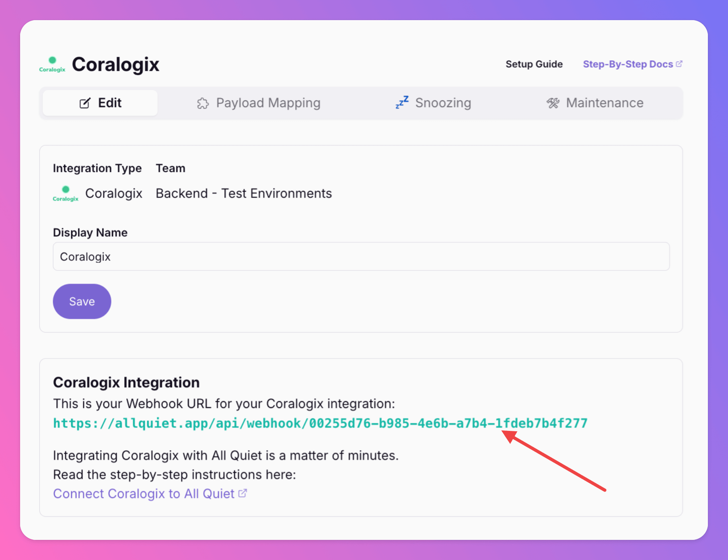Image resolution: width=728 pixels, height=560 pixels.
Task: Click the 'Coralogix Integration' heading
Action: pyautogui.click(x=126, y=383)
